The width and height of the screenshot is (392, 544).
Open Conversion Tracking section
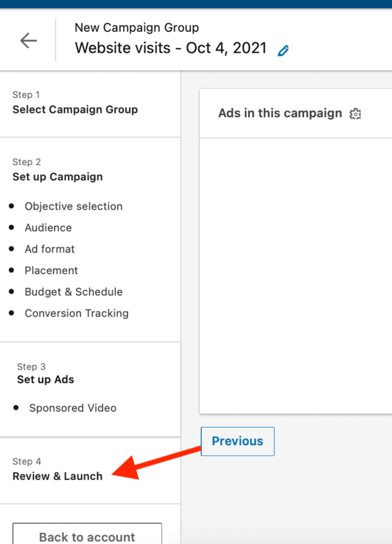point(76,313)
